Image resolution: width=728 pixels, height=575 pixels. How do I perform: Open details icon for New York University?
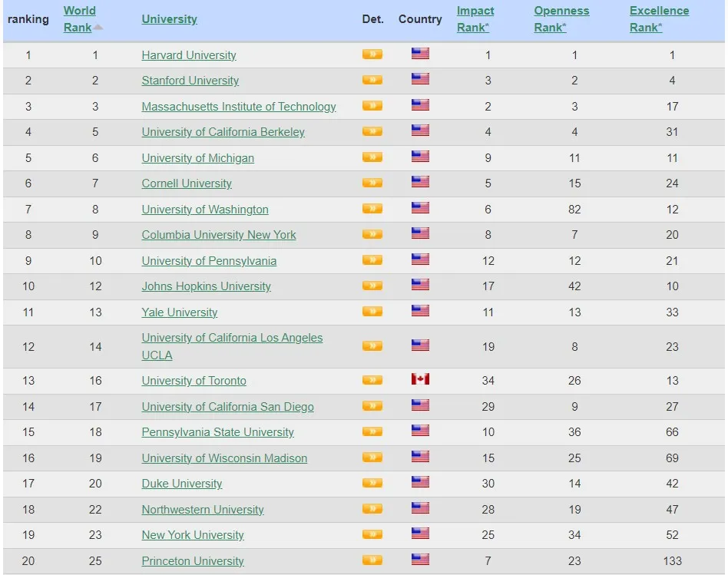[x=372, y=534]
